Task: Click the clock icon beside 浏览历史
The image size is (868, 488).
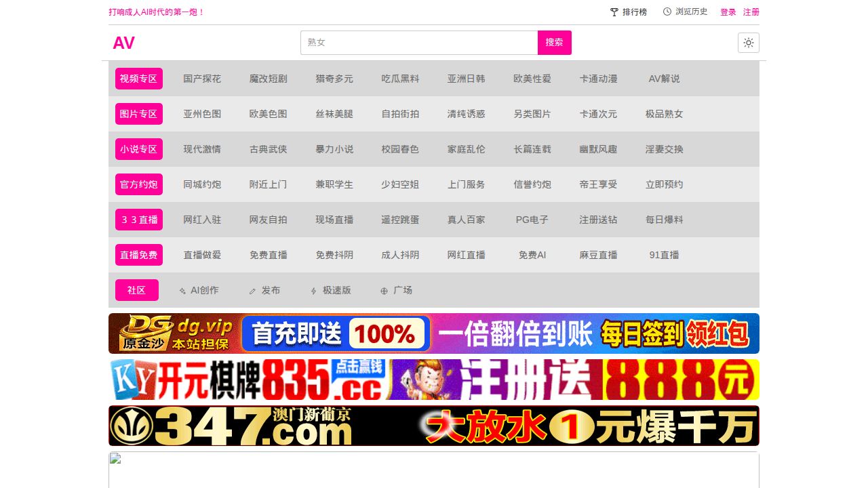Action: (x=667, y=12)
